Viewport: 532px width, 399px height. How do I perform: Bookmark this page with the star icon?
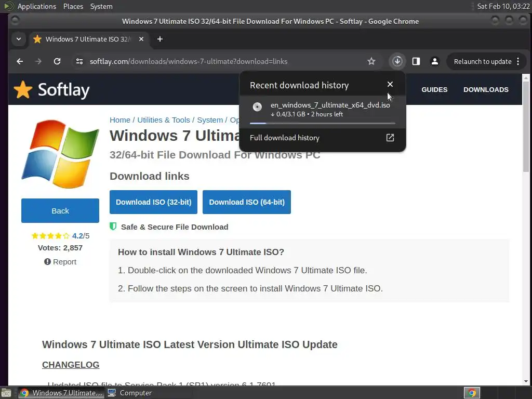coord(371,61)
